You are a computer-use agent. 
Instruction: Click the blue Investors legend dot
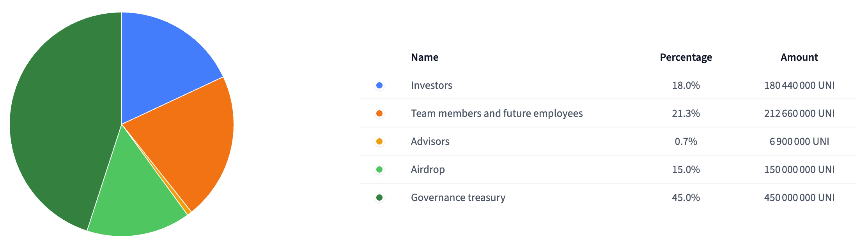point(379,85)
